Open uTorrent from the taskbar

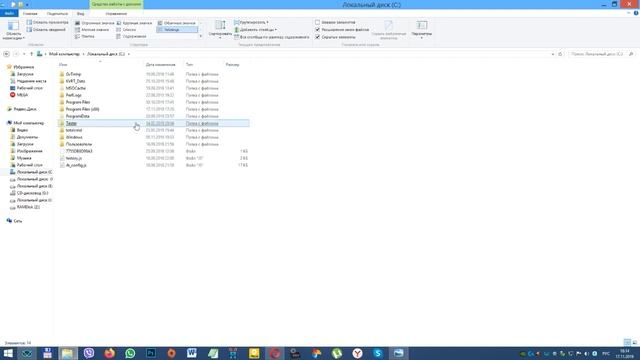(x=337, y=353)
